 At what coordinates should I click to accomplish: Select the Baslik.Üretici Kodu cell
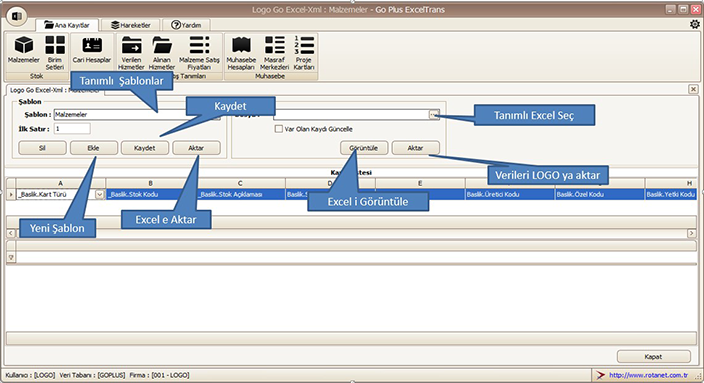tap(510, 194)
